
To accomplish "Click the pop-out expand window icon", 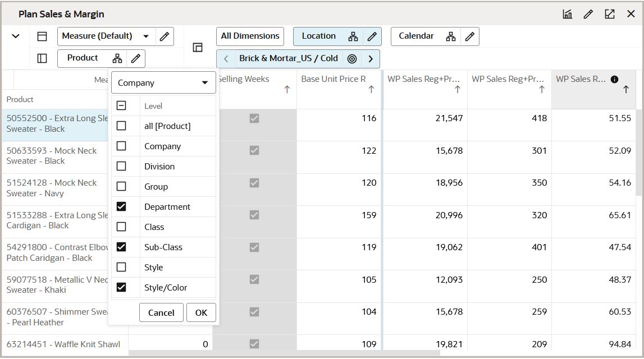I will 610,14.
